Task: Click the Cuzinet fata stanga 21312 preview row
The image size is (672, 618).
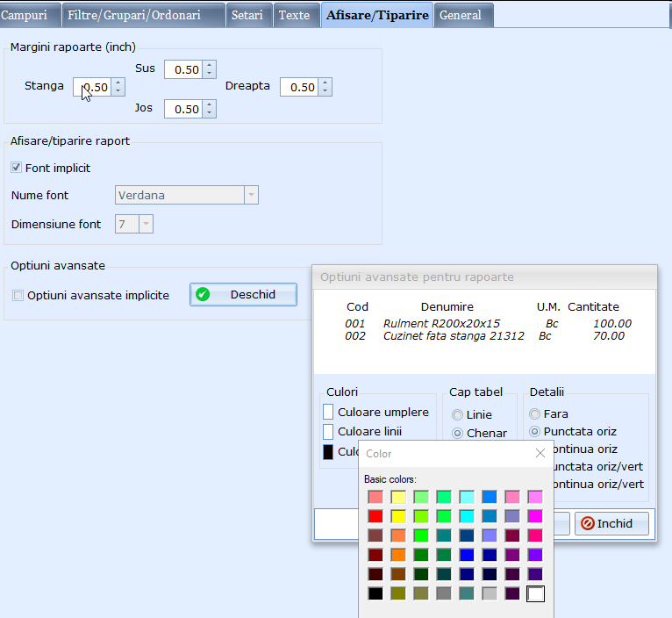Action: (485, 336)
